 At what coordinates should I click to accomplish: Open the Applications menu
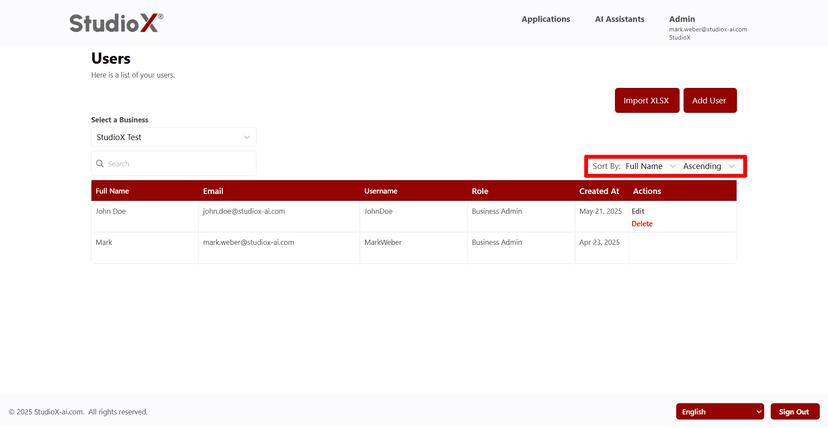pyautogui.click(x=545, y=19)
